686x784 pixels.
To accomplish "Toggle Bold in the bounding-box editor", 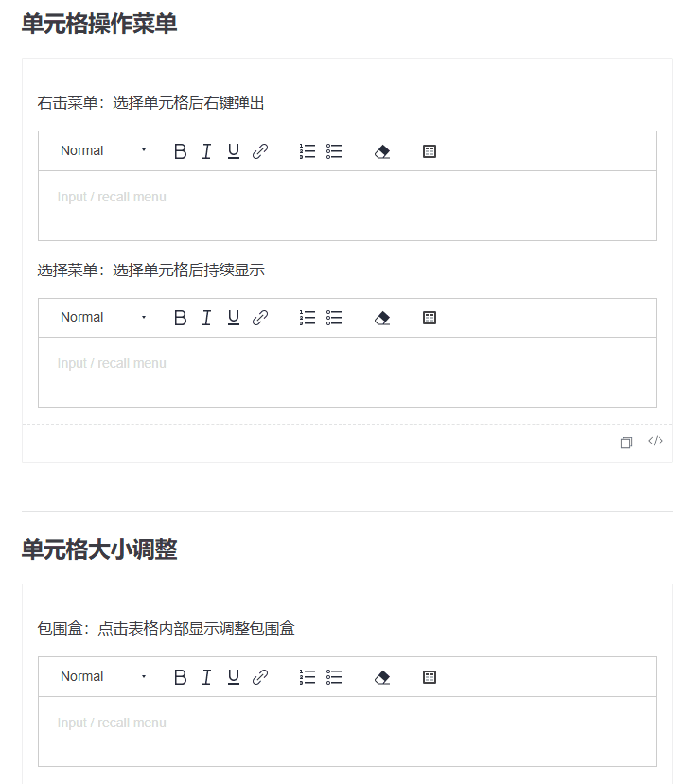I will point(180,677).
